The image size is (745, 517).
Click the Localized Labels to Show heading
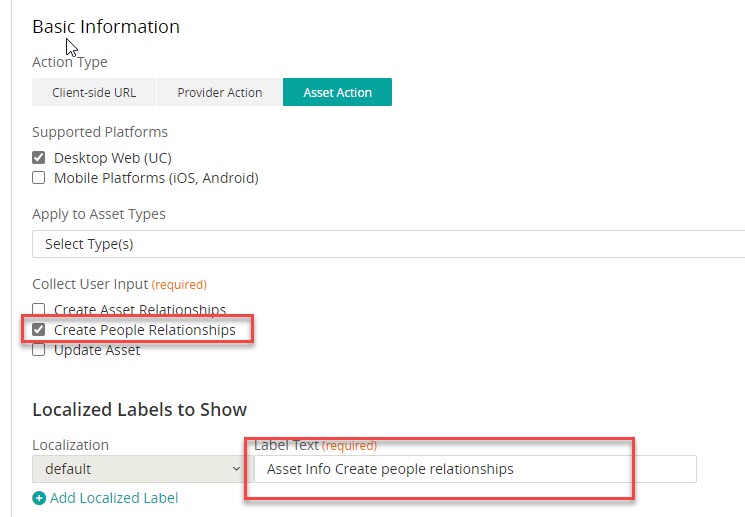point(139,410)
